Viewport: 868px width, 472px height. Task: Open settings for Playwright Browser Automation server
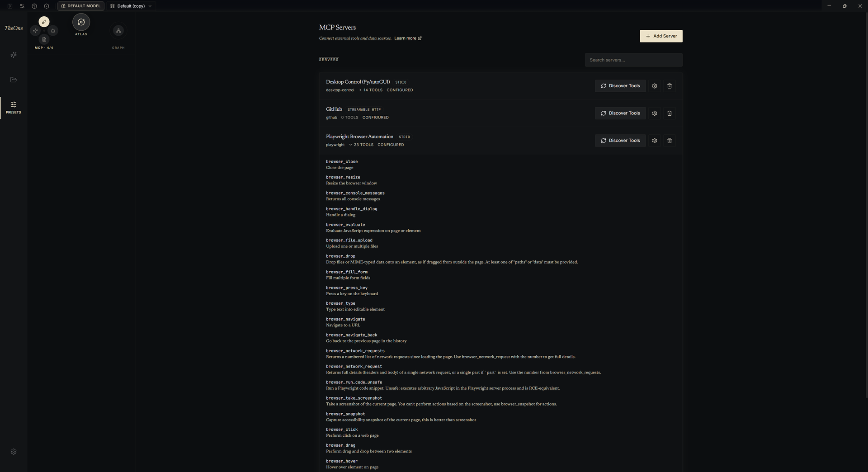654,141
